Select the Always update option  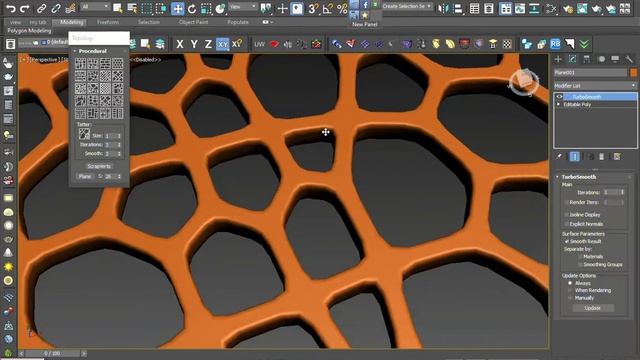point(570,283)
